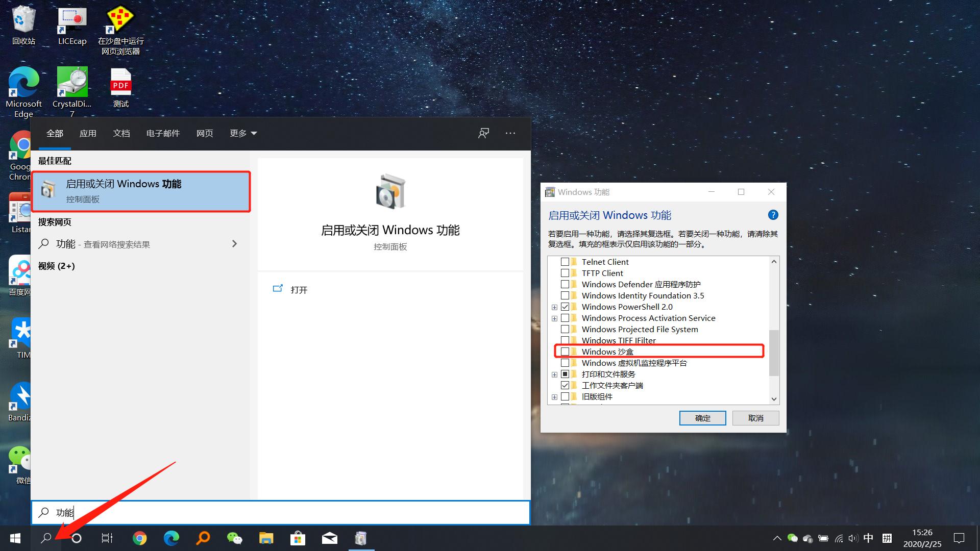Expand the 功能 web search result arrow
The width and height of the screenshot is (980, 551).
click(x=234, y=244)
